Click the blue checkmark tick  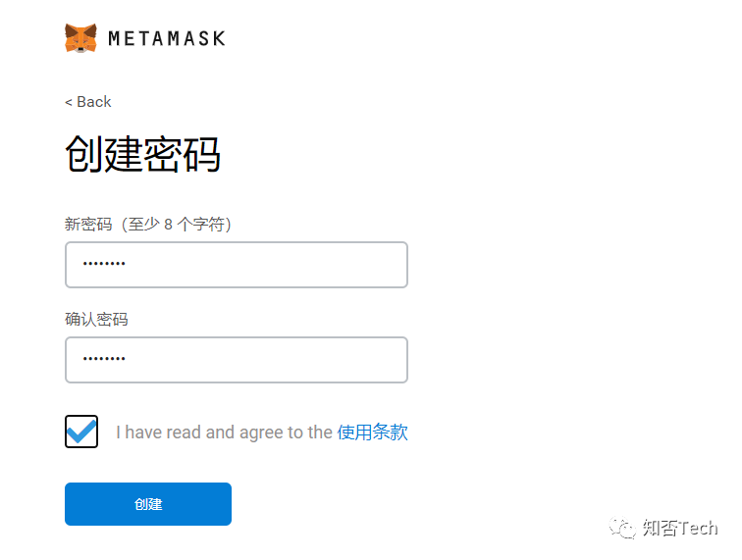click(x=82, y=430)
